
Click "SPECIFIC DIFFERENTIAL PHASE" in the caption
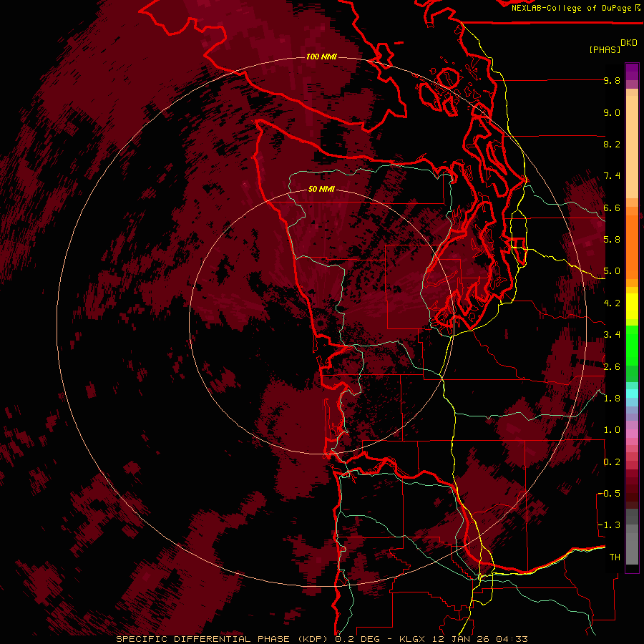204,639
